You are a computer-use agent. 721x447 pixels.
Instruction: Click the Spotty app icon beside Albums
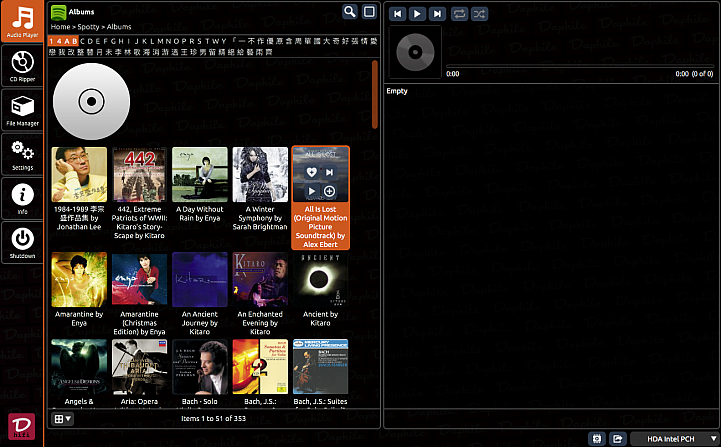[x=58, y=12]
